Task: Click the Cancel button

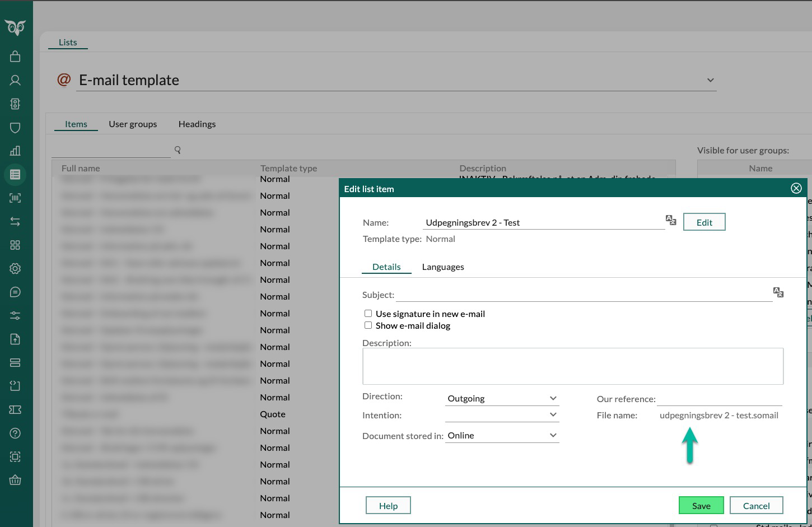Action: 756,506
